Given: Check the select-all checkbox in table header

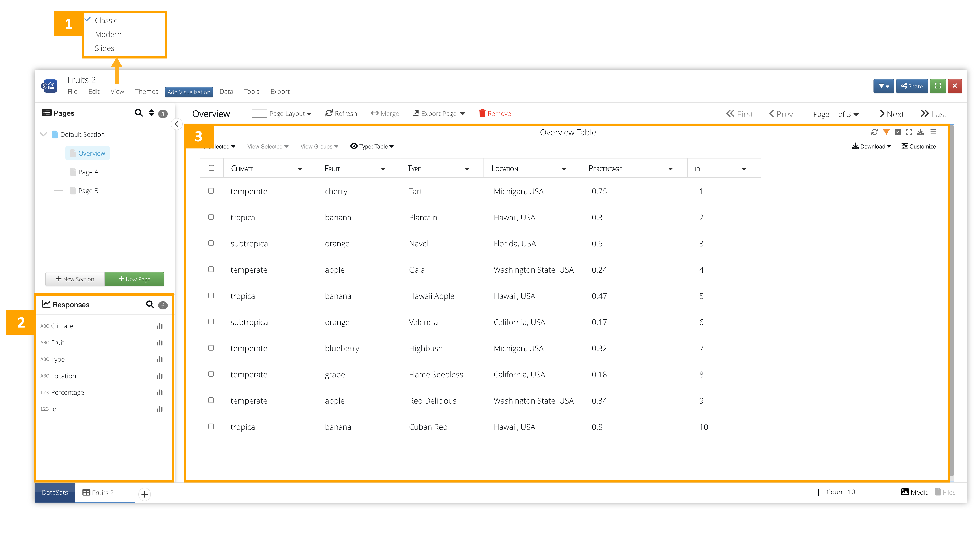Looking at the screenshot, I should 211,168.
